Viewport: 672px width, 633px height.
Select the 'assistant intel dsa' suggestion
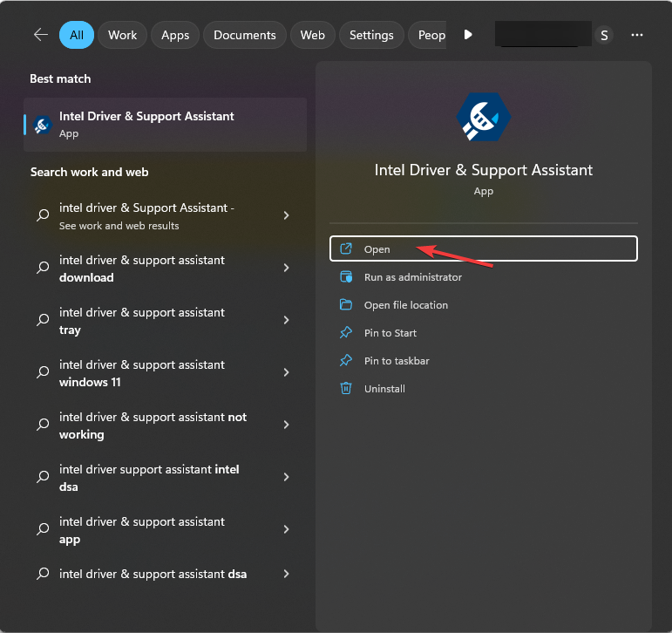tap(165, 478)
